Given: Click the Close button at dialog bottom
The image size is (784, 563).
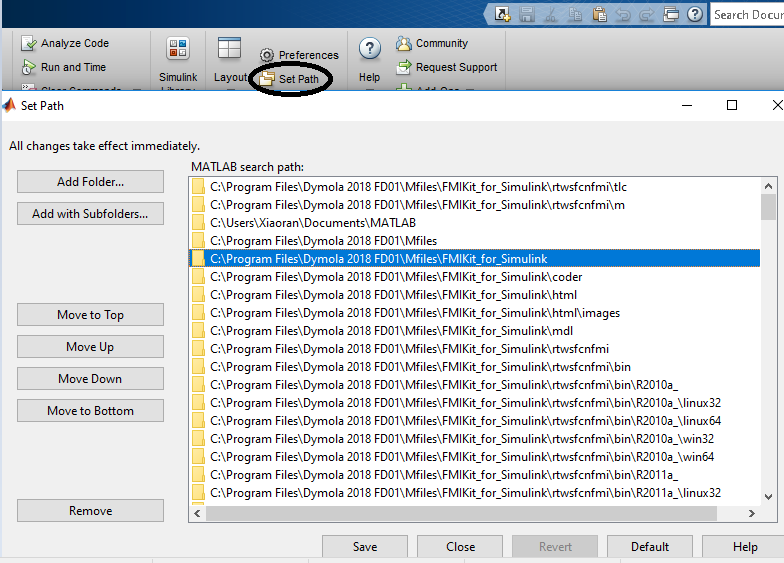Looking at the screenshot, I should (460, 546).
